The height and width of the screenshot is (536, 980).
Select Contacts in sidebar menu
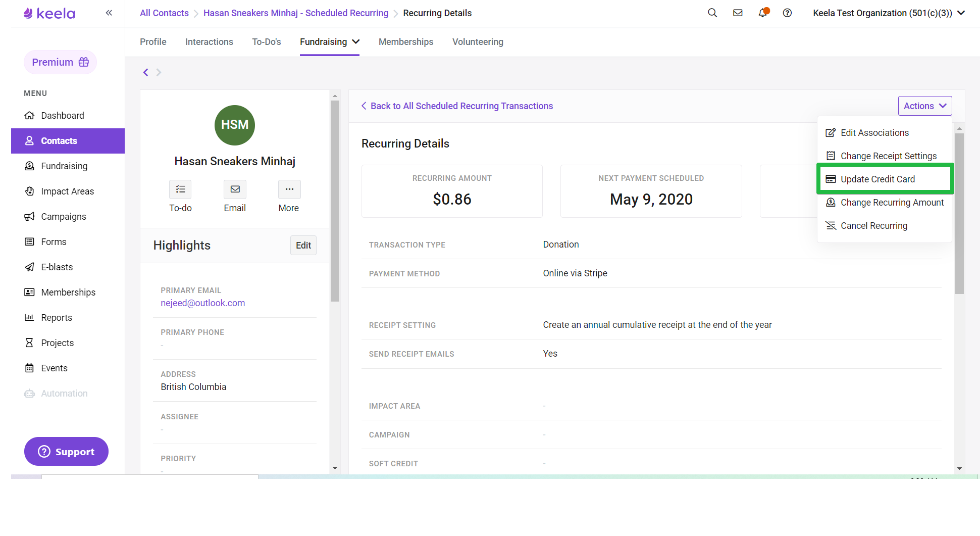pyautogui.click(x=68, y=141)
